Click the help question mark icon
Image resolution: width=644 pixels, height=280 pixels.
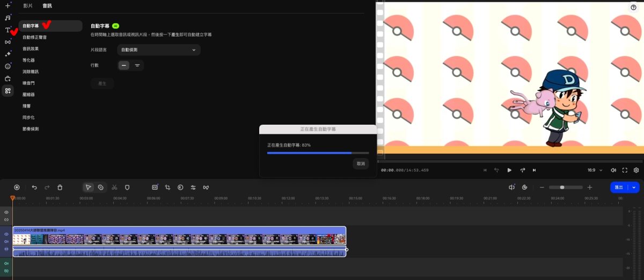[x=633, y=7]
